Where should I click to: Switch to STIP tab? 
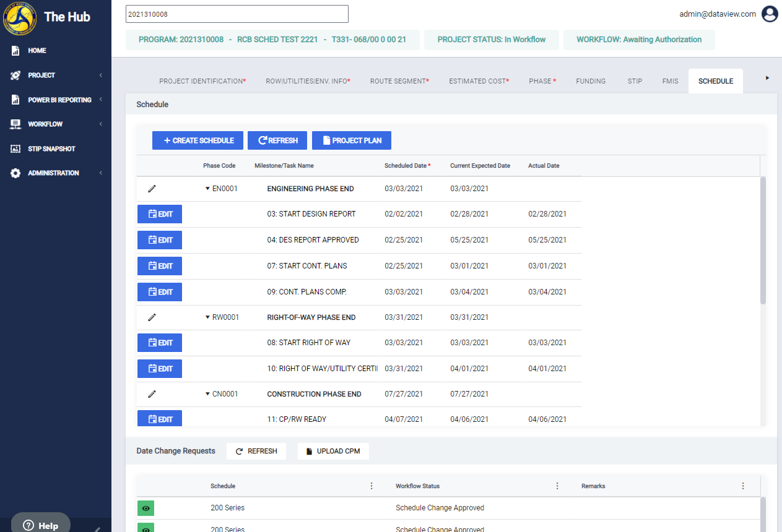(x=635, y=81)
